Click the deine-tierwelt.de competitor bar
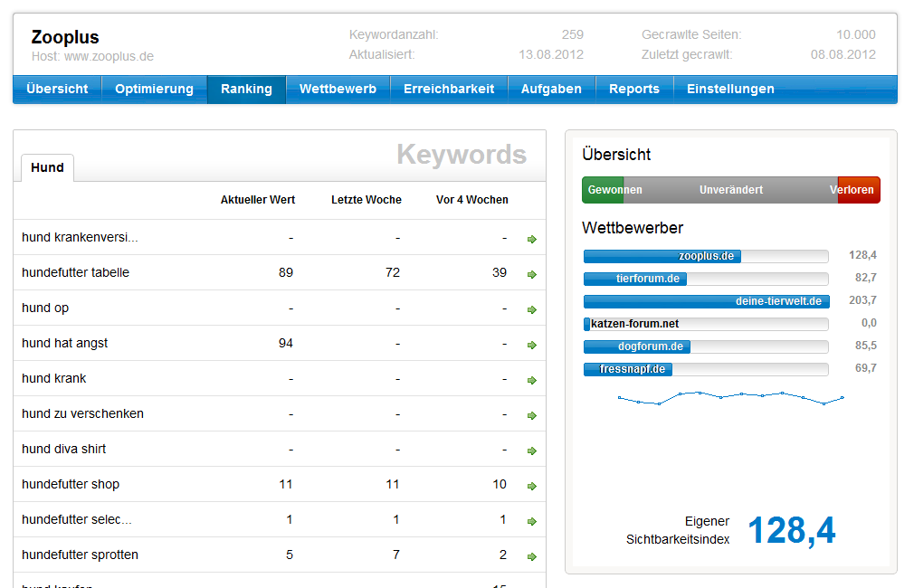 pyautogui.click(x=705, y=301)
